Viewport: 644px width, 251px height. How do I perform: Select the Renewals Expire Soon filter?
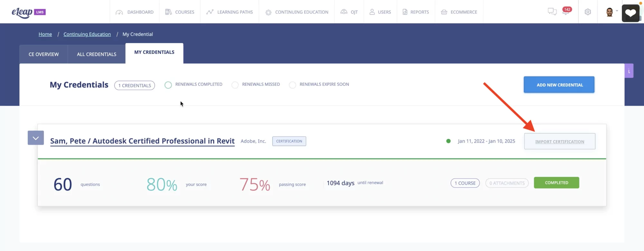(292, 85)
